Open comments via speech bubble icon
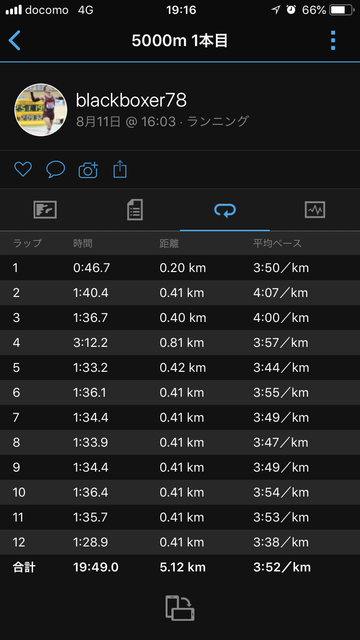360x640 pixels. click(x=56, y=169)
